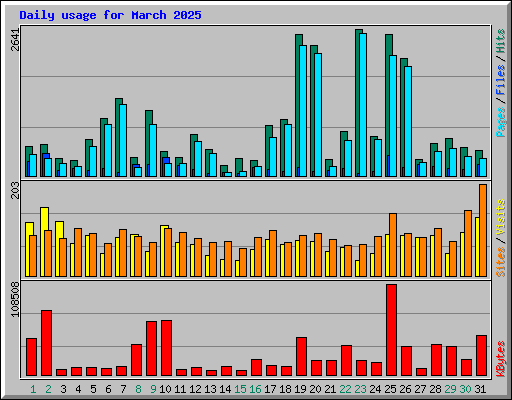Click day 18 on the date axis
The width and height of the screenshot is (512, 400).
click(x=285, y=389)
